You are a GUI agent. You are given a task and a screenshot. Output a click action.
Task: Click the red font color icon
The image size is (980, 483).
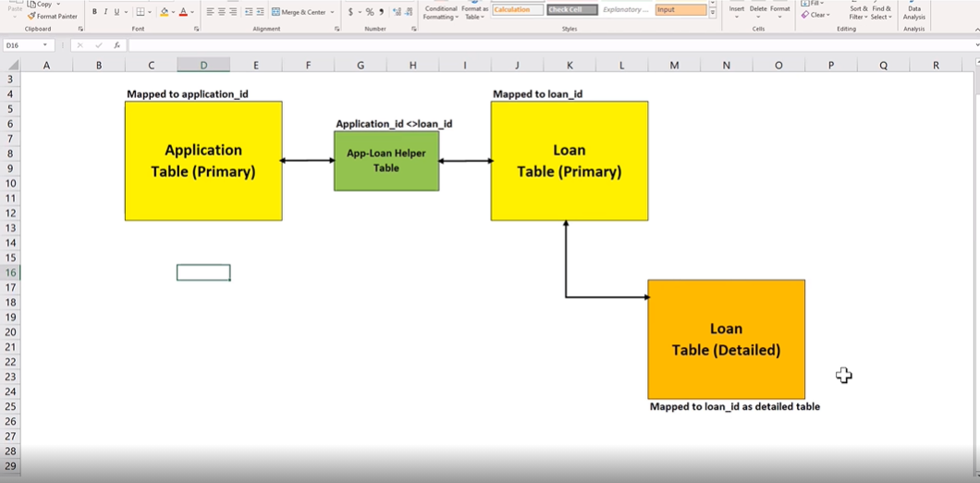tap(183, 12)
